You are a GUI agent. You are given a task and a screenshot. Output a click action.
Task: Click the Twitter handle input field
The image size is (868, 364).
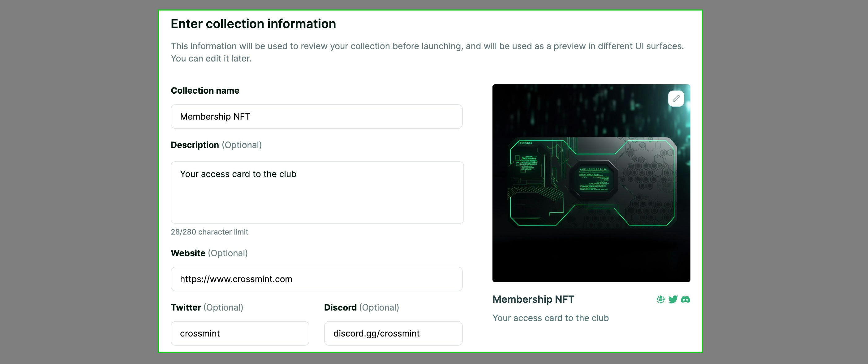[x=240, y=333]
